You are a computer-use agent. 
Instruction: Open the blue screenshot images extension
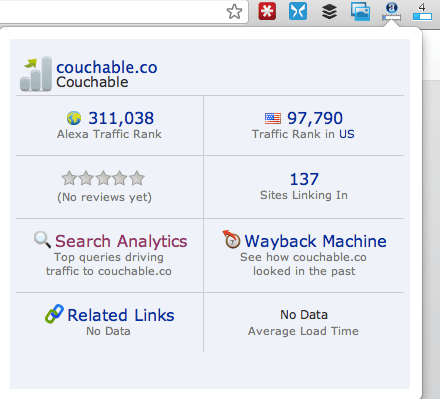pos(360,11)
